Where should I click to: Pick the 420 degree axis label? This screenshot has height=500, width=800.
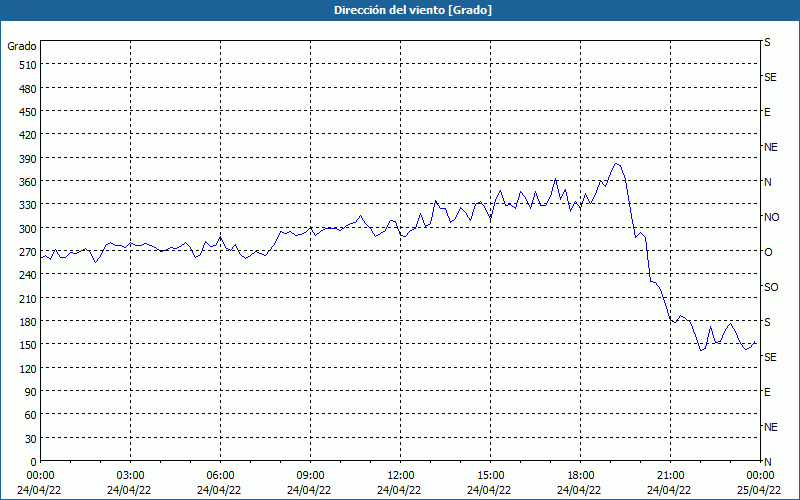coord(28,135)
